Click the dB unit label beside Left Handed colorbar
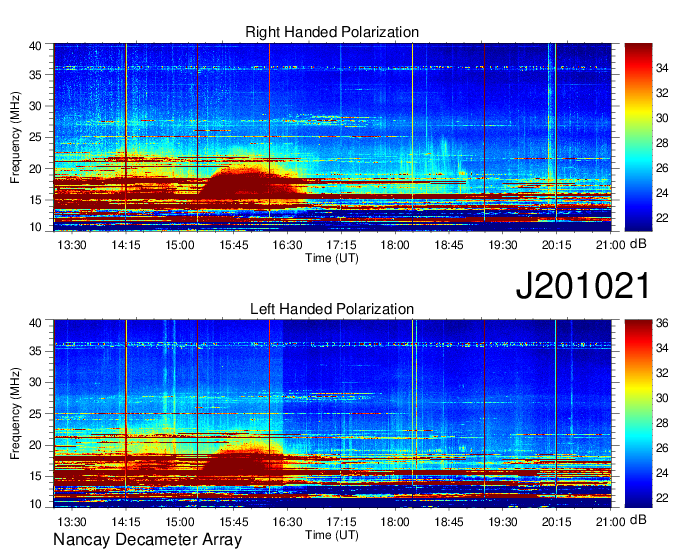Viewport: 680px width, 552px height. (638, 520)
